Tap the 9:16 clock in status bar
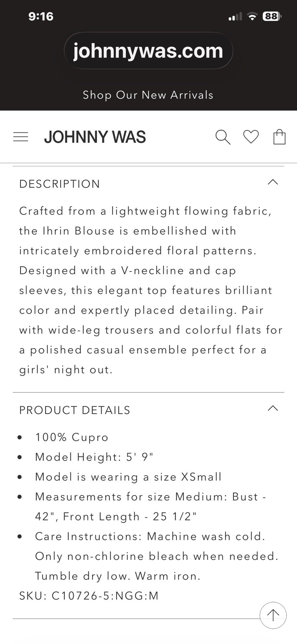297x644 pixels. coord(41,17)
